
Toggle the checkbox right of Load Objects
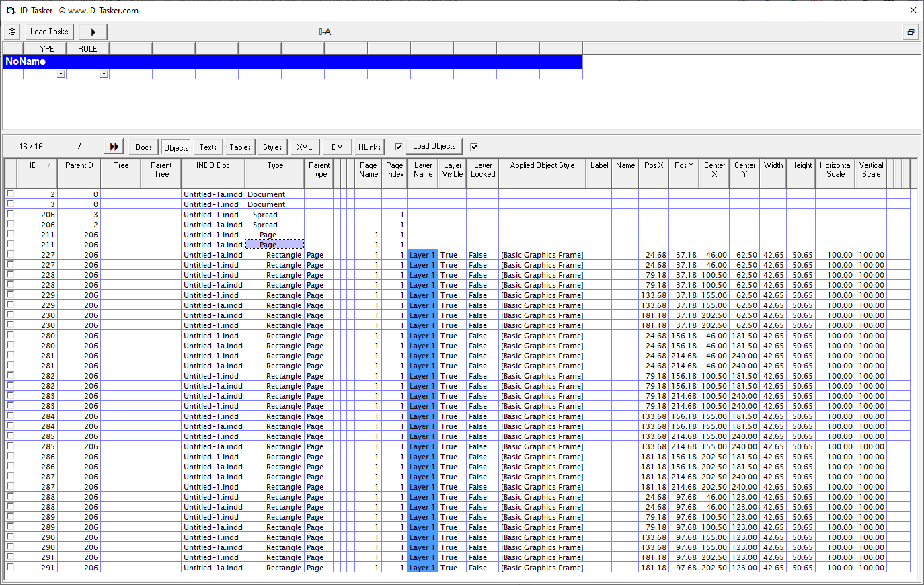pyautogui.click(x=473, y=147)
